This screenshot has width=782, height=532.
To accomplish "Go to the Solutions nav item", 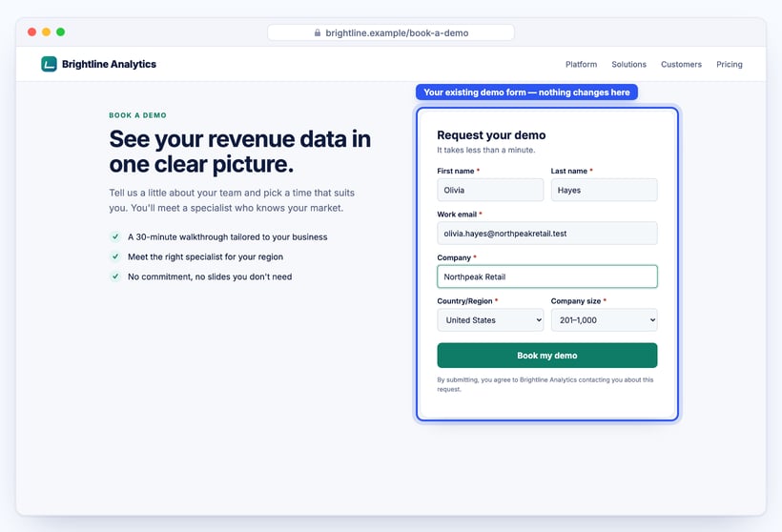I will point(628,64).
